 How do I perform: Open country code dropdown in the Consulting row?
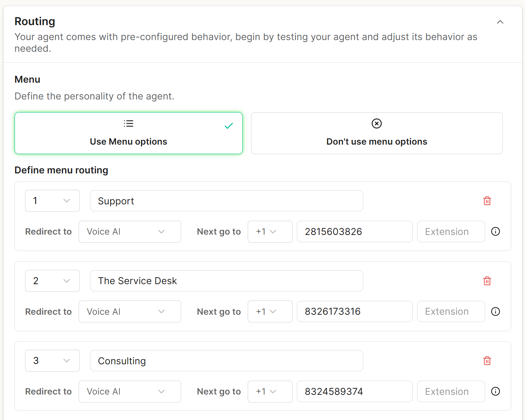click(270, 392)
